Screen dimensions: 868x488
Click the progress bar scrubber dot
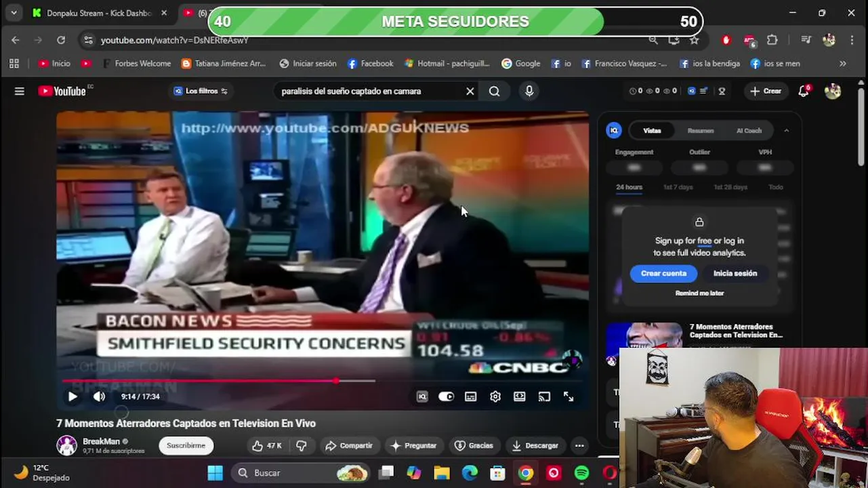[x=336, y=381]
